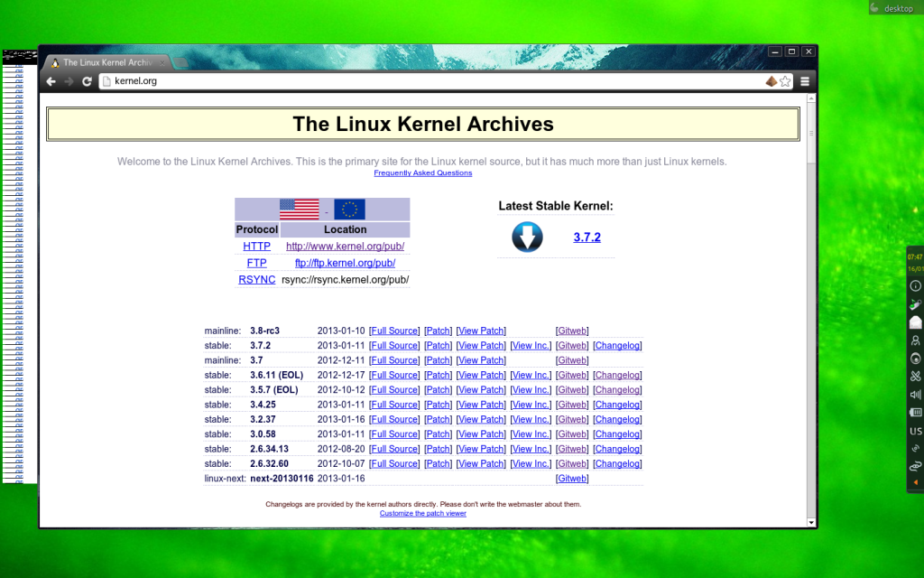The image size is (924, 578).
Task: Open the Chrome hamburger menu
Action: tap(805, 81)
